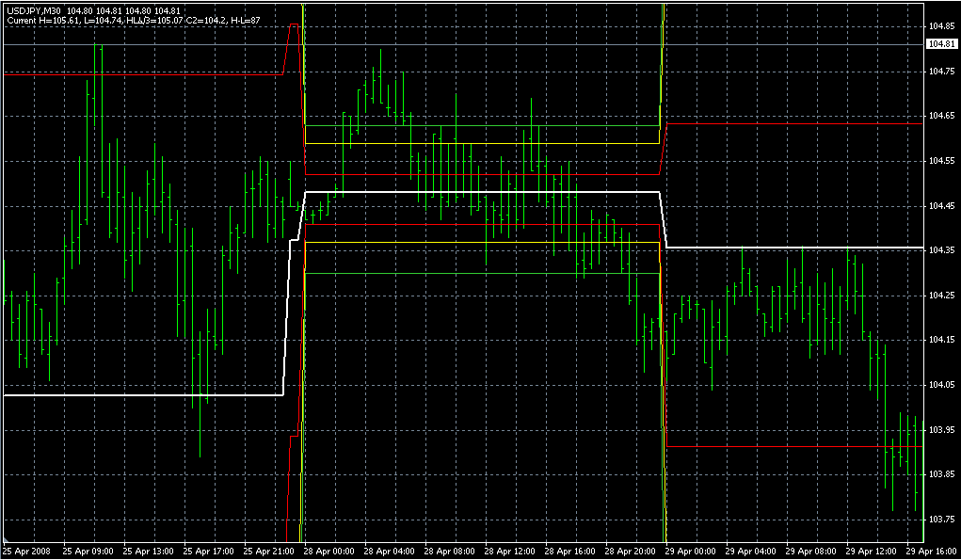This screenshot has height=560, width=961.
Task: Select the current price label 104.81
Action: click(941, 44)
